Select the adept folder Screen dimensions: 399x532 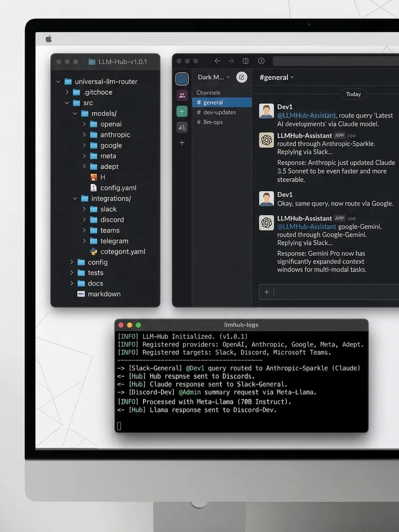pos(104,167)
